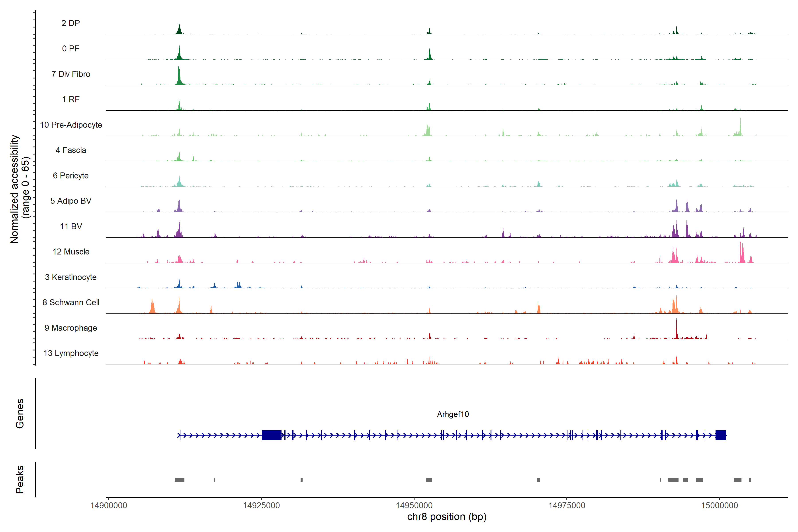Select the 7 Div Fibro track label
The width and height of the screenshot is (798, 532).
click(x=70, y=74)
